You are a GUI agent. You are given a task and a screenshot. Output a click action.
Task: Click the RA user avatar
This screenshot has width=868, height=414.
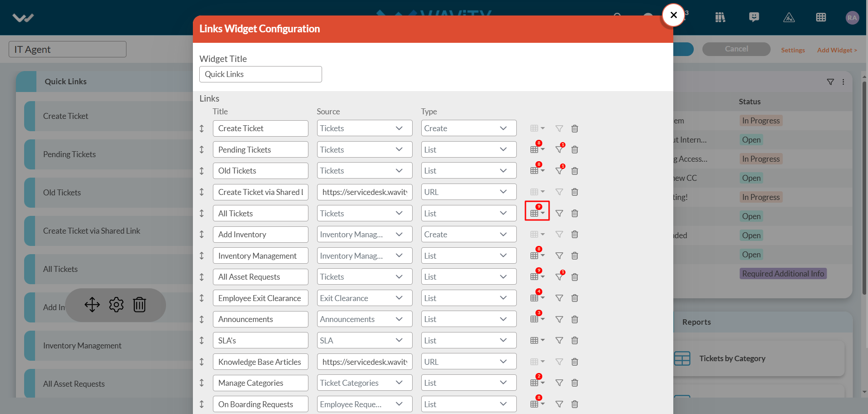[852, 18]
